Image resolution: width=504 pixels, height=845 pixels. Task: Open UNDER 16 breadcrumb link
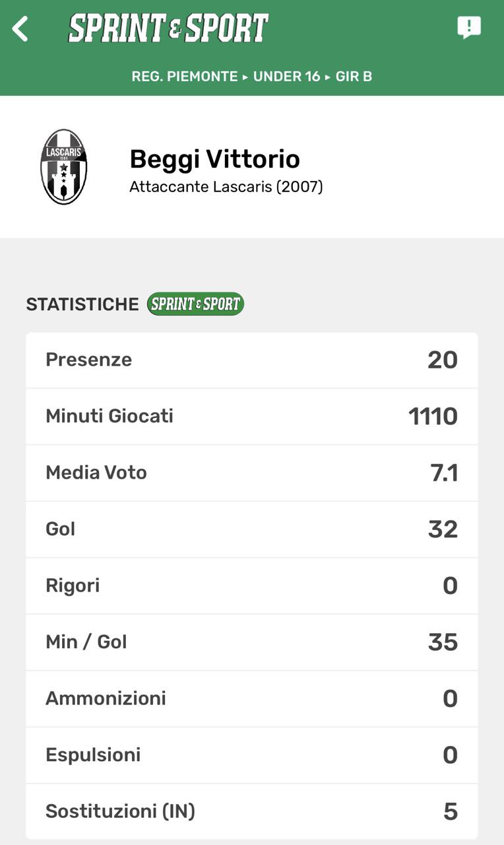coord(286,77)
